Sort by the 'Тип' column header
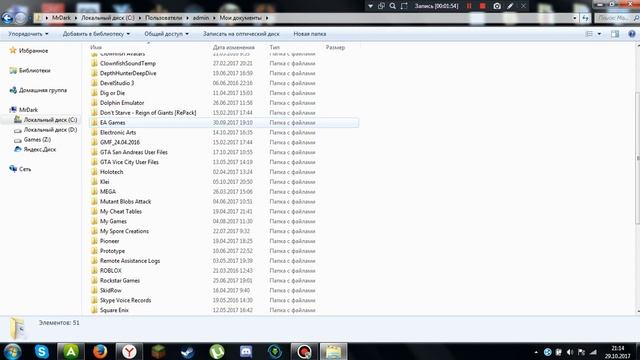Screen dimensions: 640x360 tap(274, 47)
